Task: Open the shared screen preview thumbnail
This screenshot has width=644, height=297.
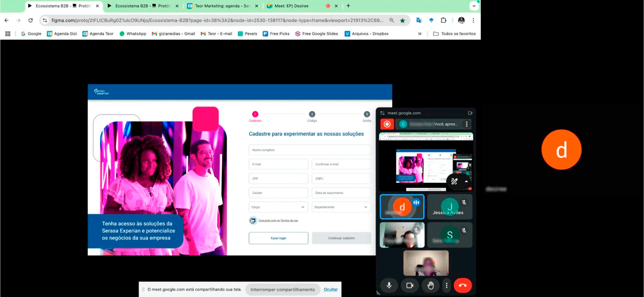Action: 426,162
